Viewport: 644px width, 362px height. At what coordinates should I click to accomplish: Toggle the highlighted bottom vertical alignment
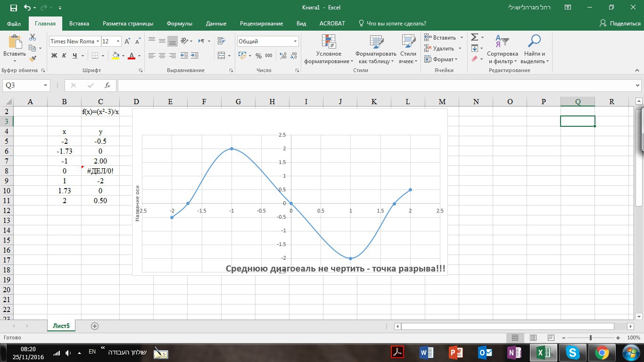(173, 41)
